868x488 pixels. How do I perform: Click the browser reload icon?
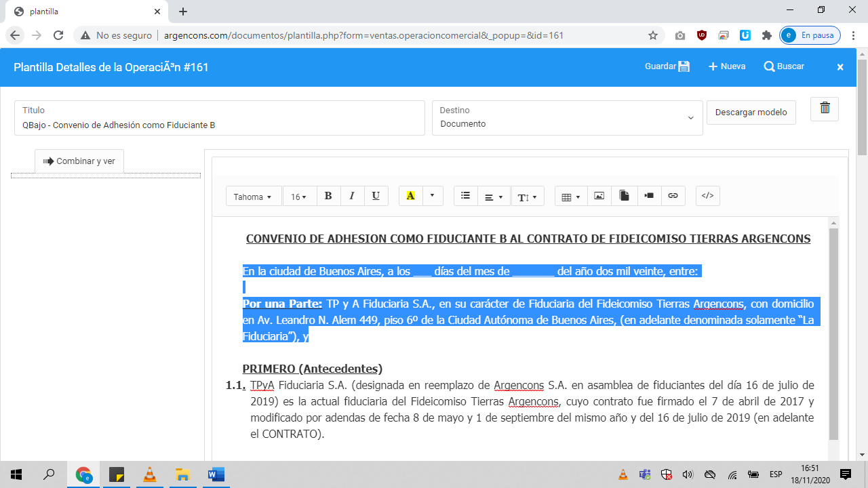[58, 35]
